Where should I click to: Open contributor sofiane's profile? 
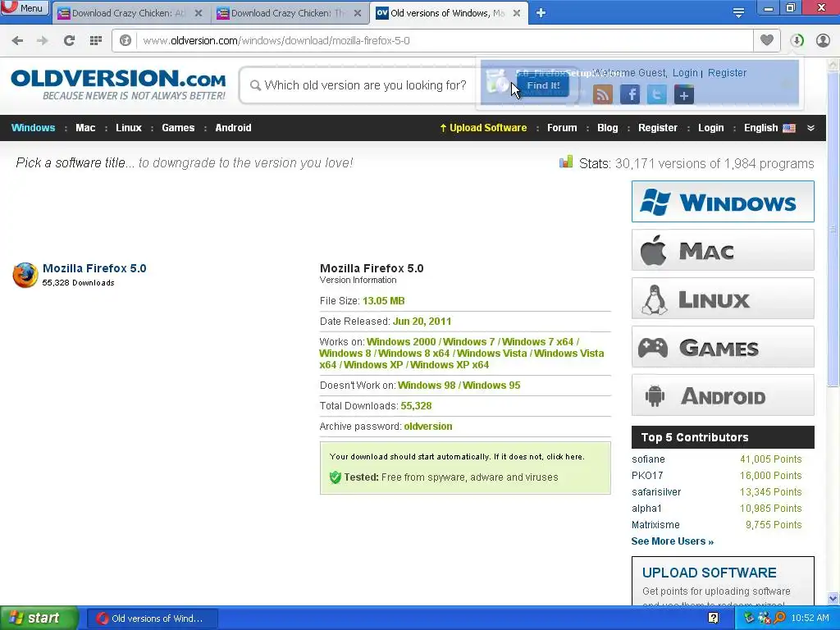(648, 459)
